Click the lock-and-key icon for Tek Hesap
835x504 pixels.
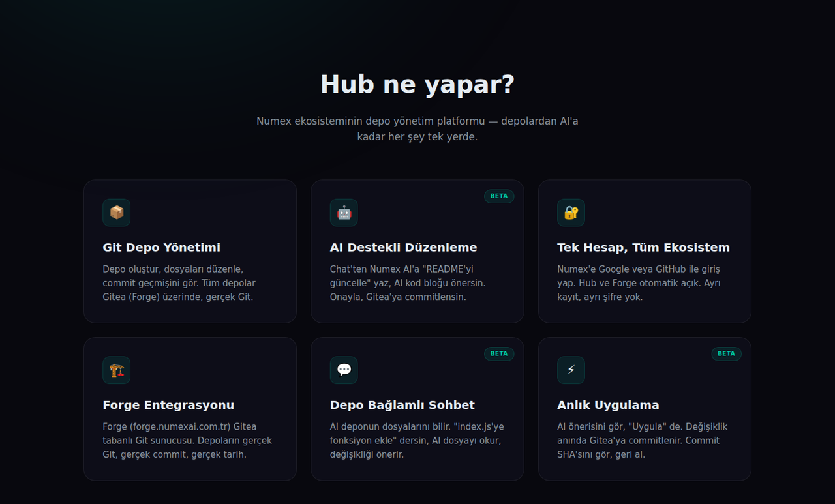[571, 213]
